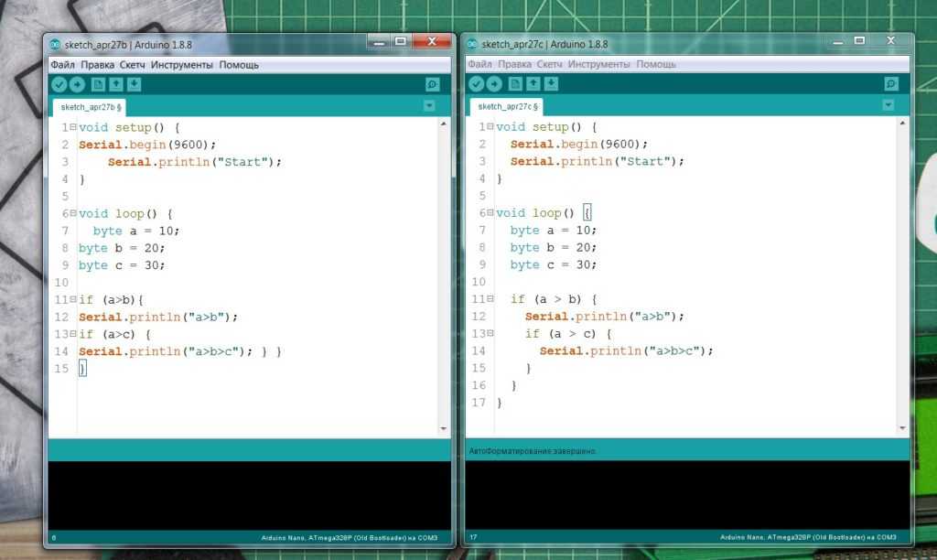The width and height of the screenshot is (937, 560).
Task: Open tab dropdown arrow in sketch_apr27c window
Action: 887,106
